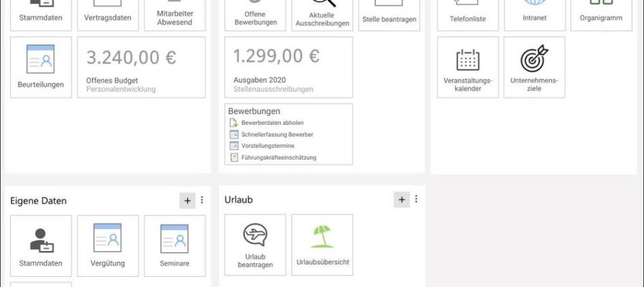Open Urlaub group more-options menu
Image resolution: width=644 pixels, height=287 pixels.
416,199
